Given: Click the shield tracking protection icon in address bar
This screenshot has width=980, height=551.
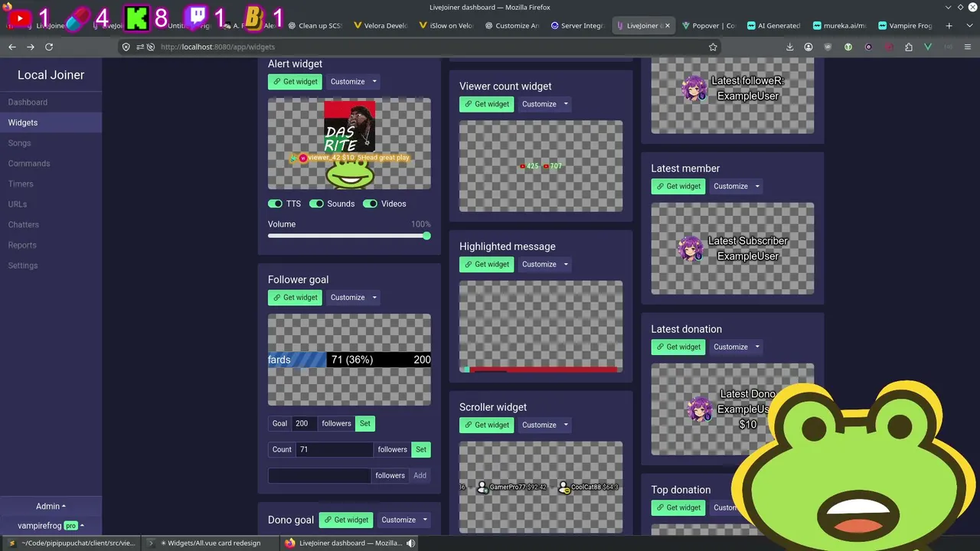Looking at the screenshot, I should (126, 47).
